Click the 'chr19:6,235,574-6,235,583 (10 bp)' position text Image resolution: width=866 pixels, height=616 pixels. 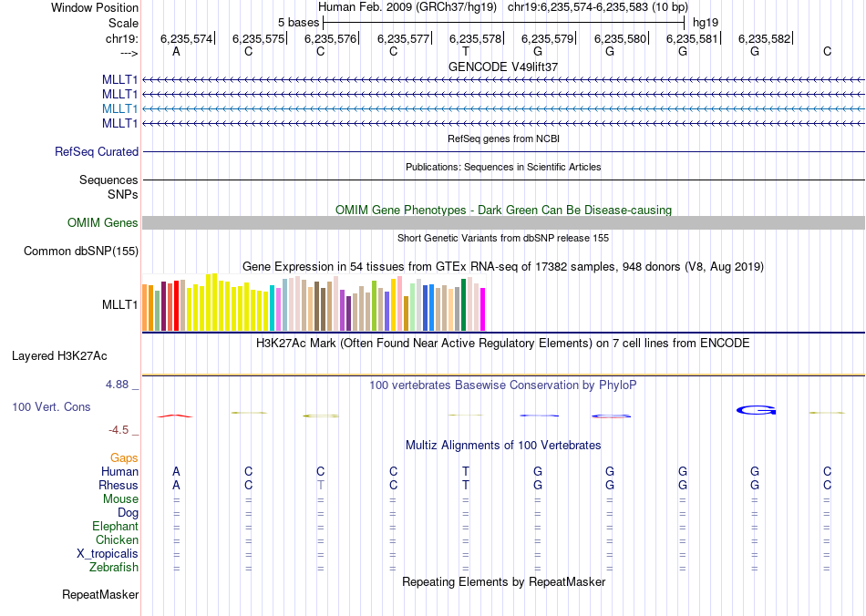[598, 7]
